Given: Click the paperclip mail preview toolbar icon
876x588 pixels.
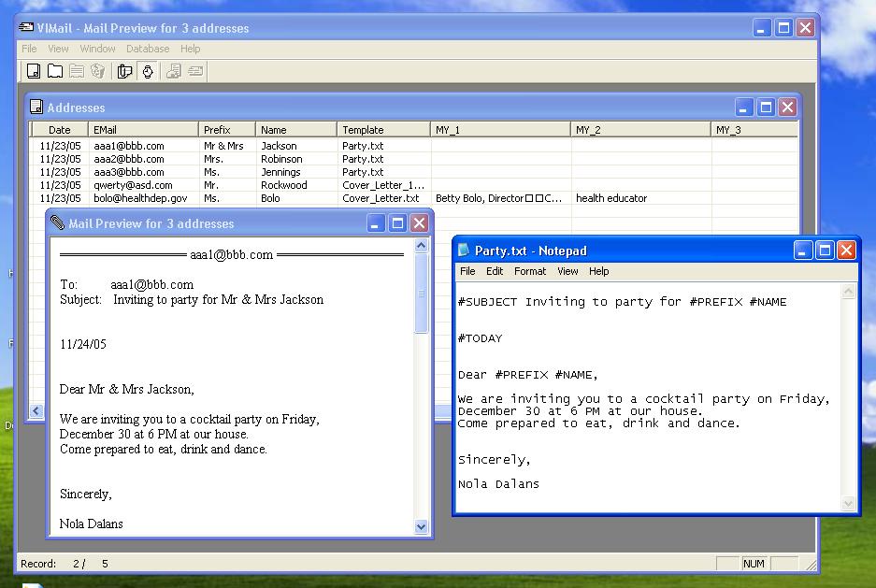Looking at the screenshot, I should 124,71.
